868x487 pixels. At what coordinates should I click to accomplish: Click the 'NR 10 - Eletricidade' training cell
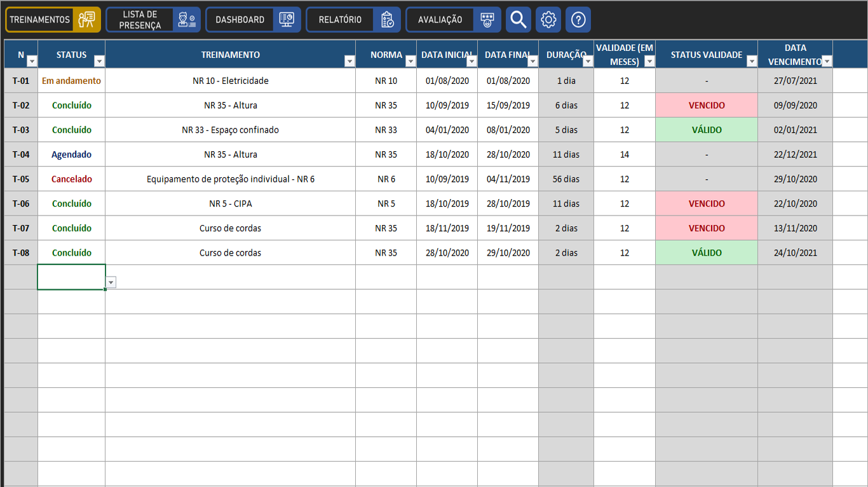[x=231, y=81]
